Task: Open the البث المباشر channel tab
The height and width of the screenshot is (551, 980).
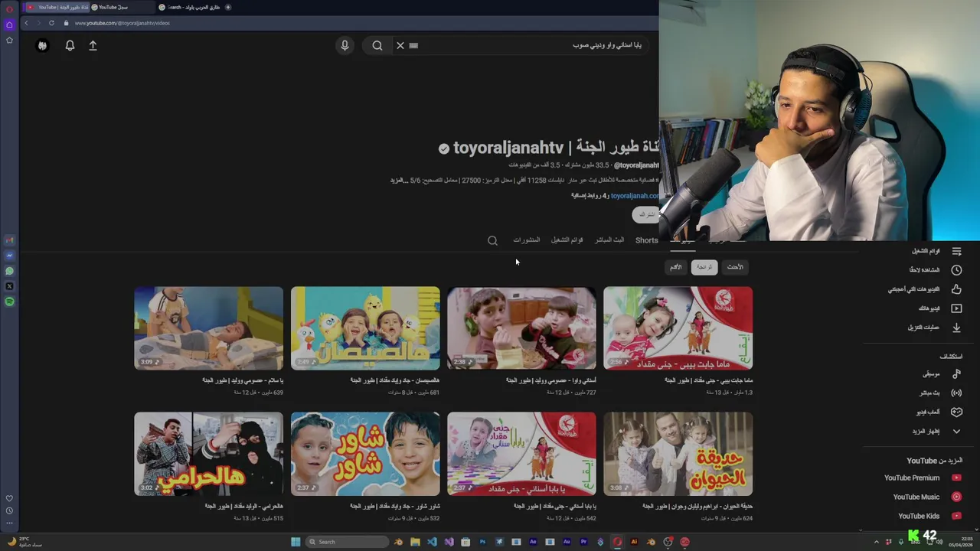Action: pyautogui.click(x=609, y=240)
